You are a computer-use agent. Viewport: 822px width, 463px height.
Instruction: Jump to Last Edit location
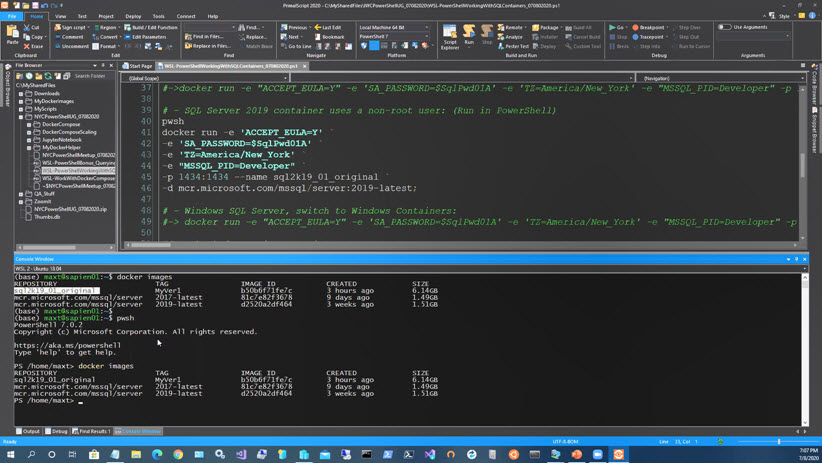pyautogui.click(x=328, y=27)
